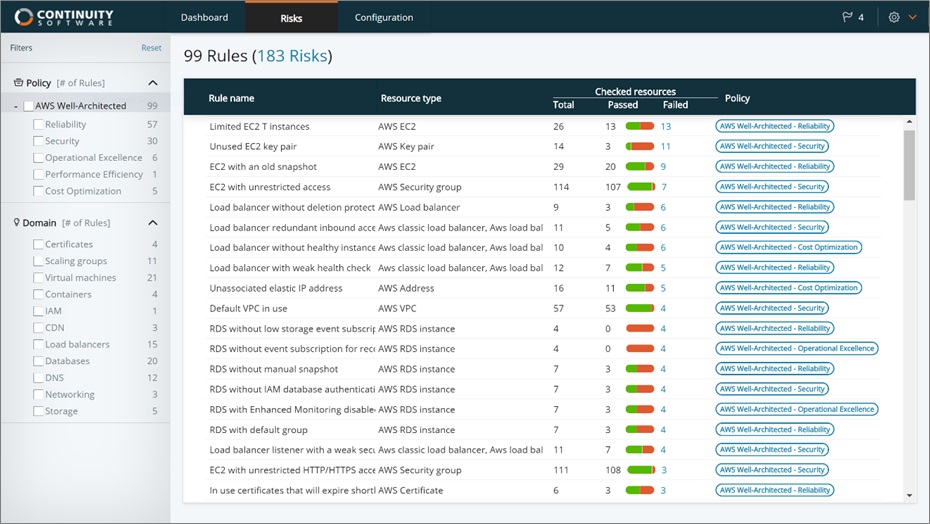The image size is (930, 524).
Task: Open the Configuration tab
Action: click(384, 17)
